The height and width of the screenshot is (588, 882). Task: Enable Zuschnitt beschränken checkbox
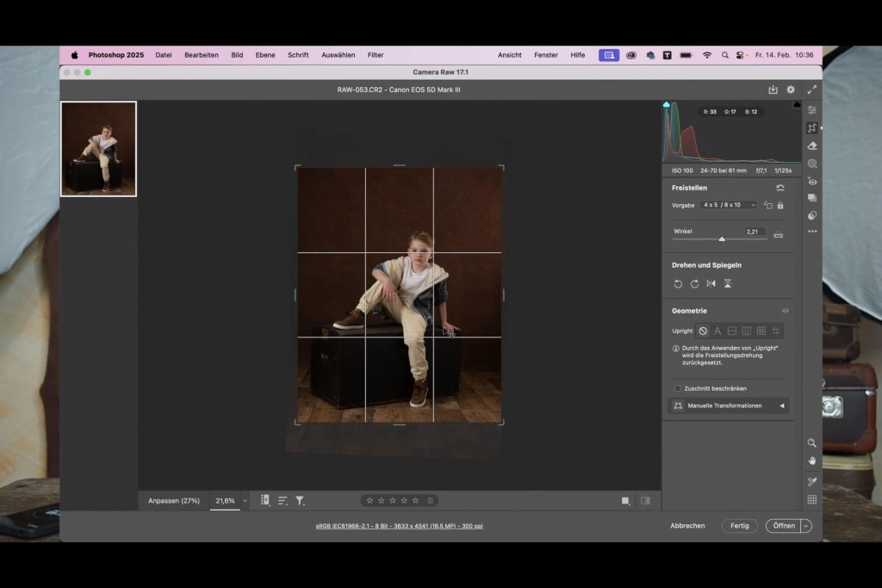tap(678, 388)
